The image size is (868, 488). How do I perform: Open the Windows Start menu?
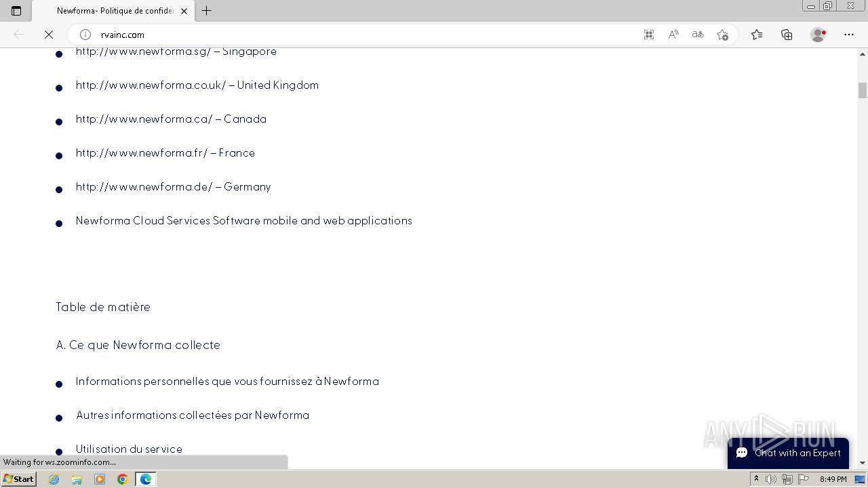click(18, 479)
